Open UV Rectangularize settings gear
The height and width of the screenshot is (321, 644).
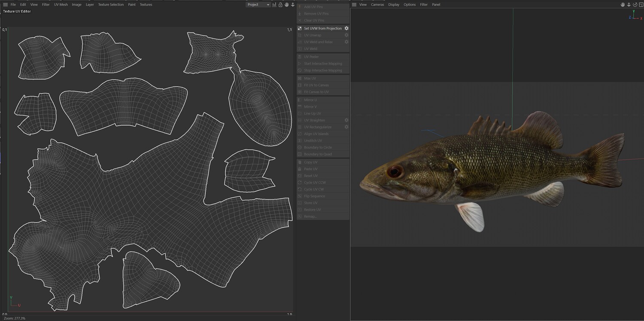coord(346,127)
